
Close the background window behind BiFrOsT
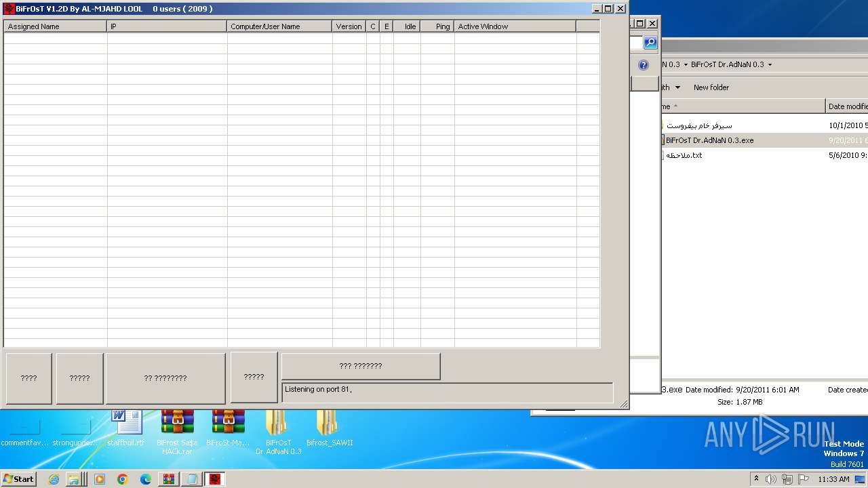tap(652, 23)
